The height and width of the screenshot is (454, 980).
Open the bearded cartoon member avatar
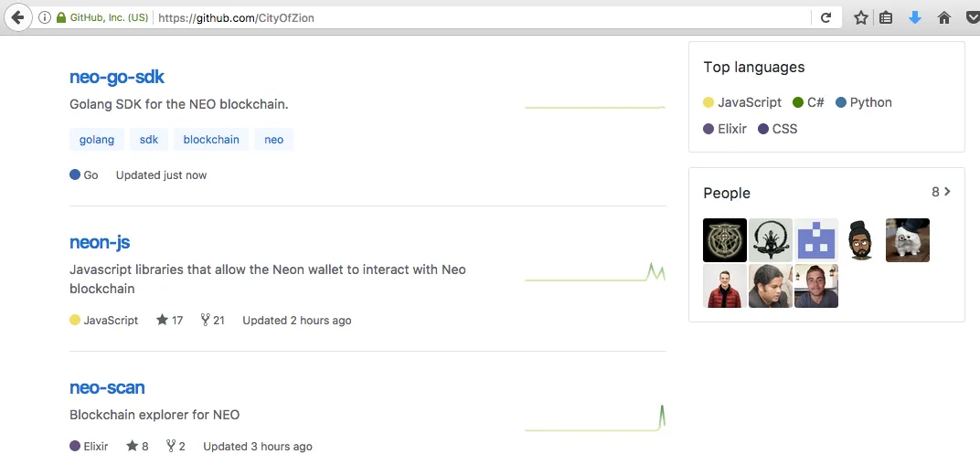862,240
